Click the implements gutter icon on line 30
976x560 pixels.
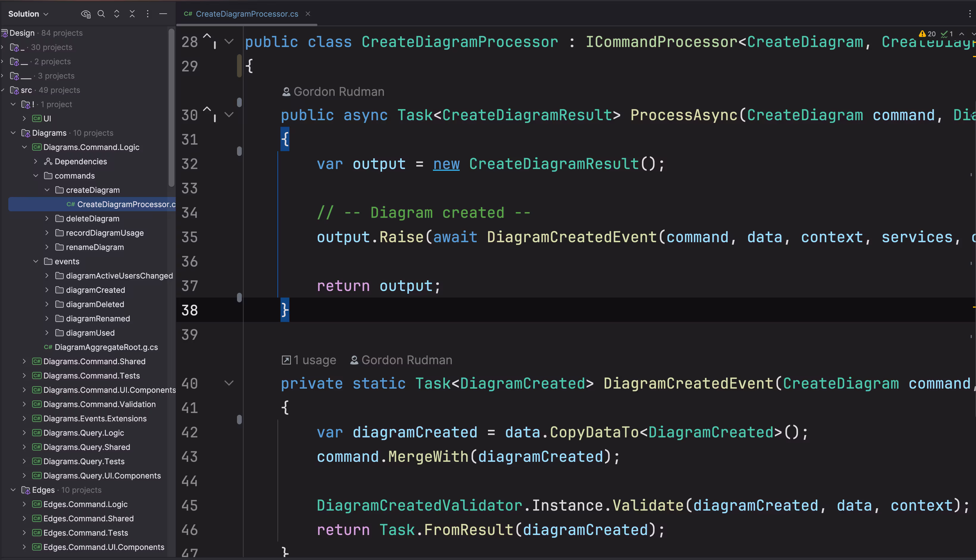tap(209, 114)
